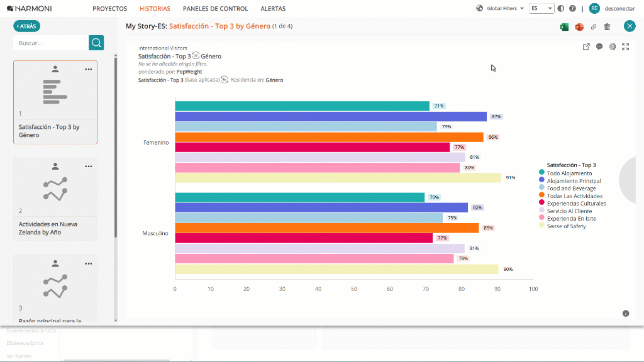Click the desconectar link
Screen dimensions: 644x362
619,9
